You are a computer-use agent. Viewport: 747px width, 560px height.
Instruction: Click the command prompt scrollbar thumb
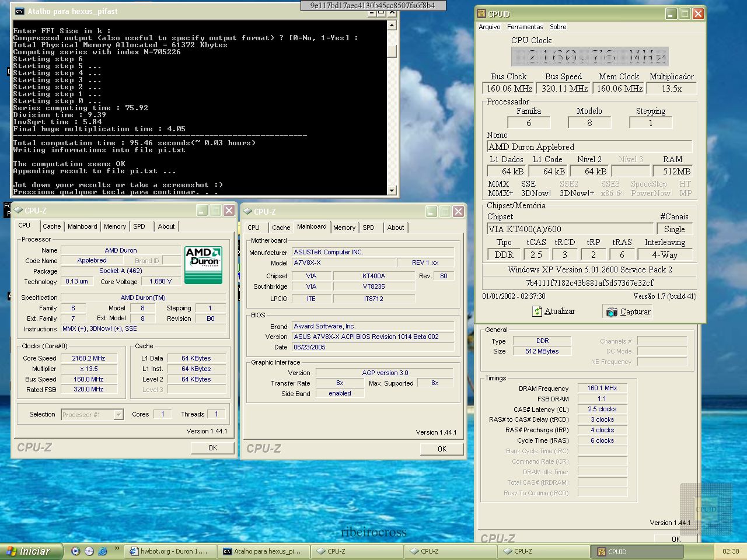[392, 51]
